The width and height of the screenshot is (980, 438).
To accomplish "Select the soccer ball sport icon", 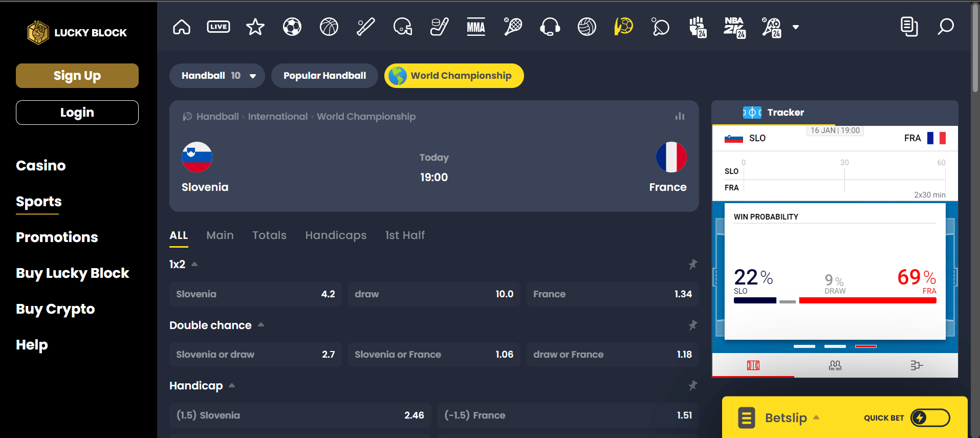I will pyautogui.click(x=292, y=27).
